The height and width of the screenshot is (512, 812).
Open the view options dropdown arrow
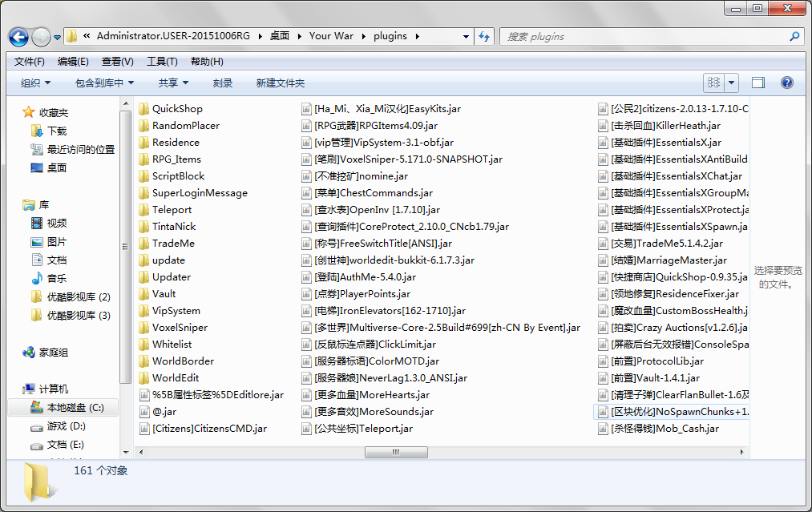click(731, 83)
